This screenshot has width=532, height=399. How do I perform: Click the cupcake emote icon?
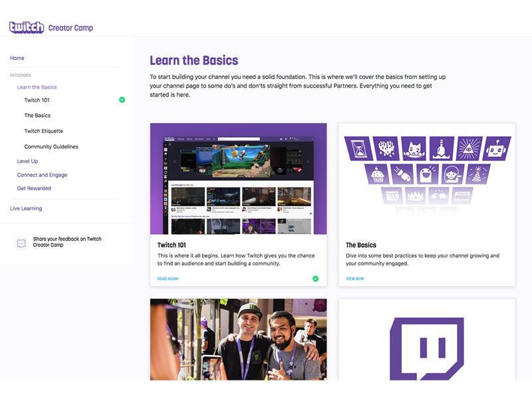377,174
